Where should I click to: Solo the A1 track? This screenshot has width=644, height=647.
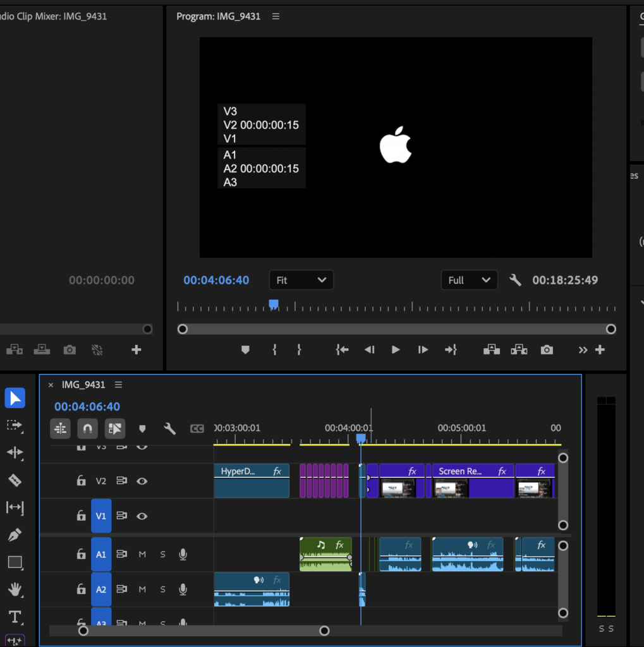(162, 554)
